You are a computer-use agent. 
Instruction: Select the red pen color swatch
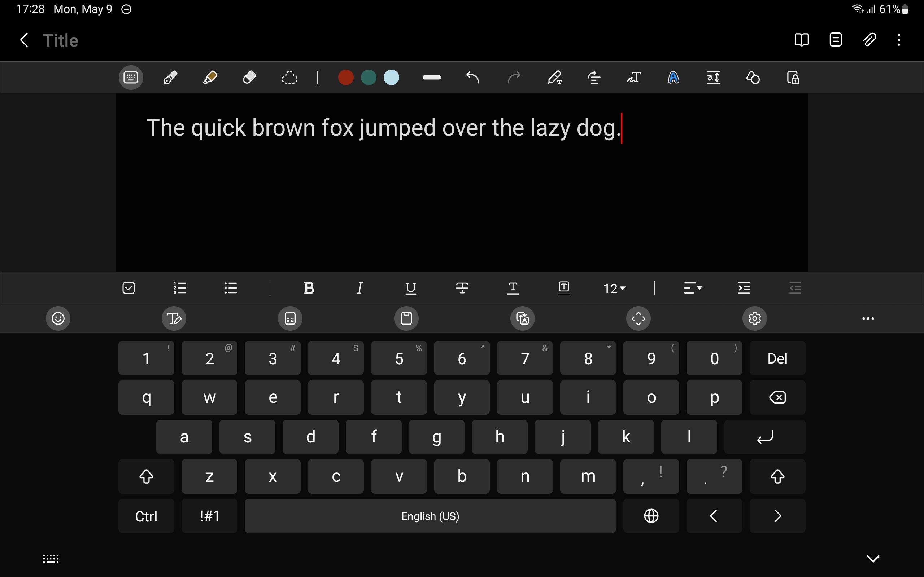pyautogui.click(x=345, y=78)
